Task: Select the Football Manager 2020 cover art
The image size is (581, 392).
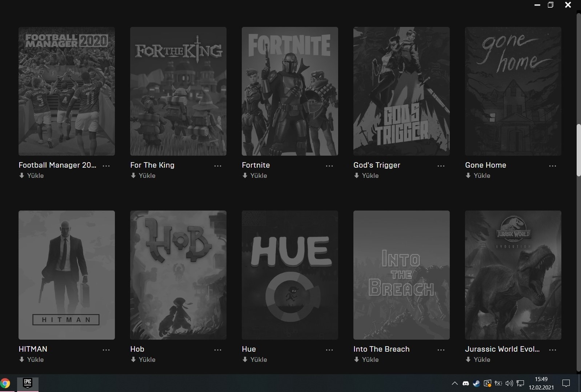Action: 67,91
